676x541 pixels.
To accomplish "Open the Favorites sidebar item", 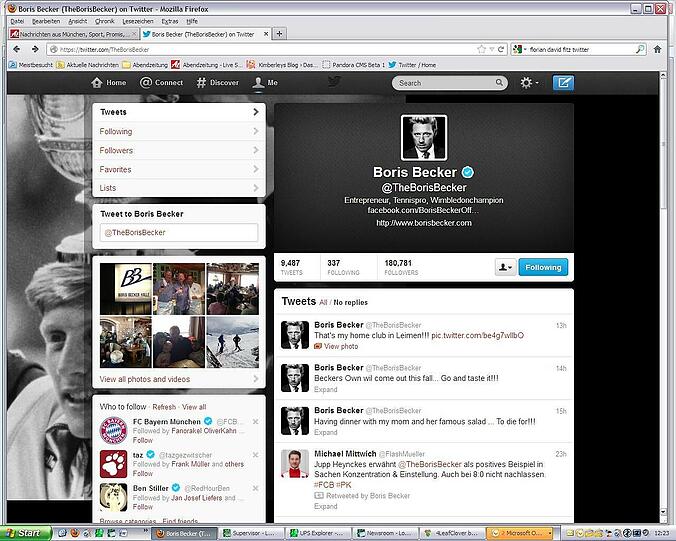I will pyautogui.click(x=179, y=169).
